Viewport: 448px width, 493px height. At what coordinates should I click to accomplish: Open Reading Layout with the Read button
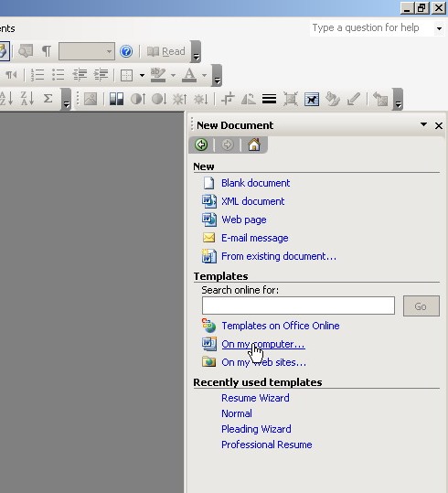click(x=166, y=51)
